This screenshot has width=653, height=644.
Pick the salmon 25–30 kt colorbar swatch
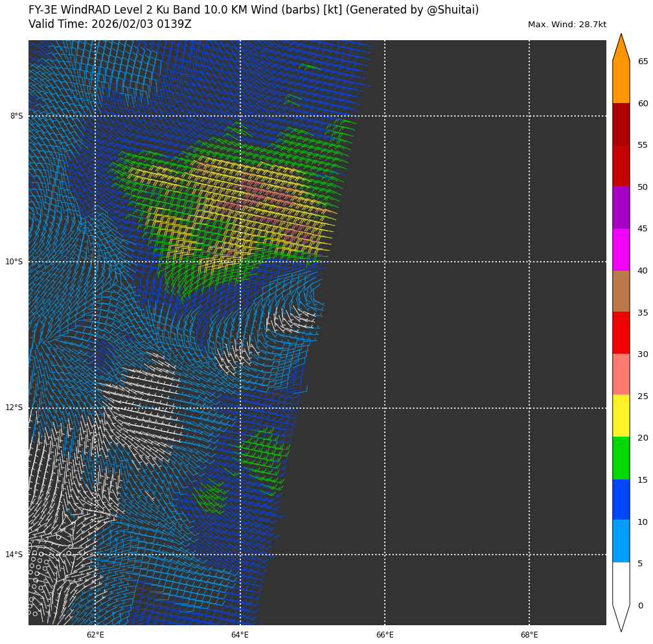621,374
